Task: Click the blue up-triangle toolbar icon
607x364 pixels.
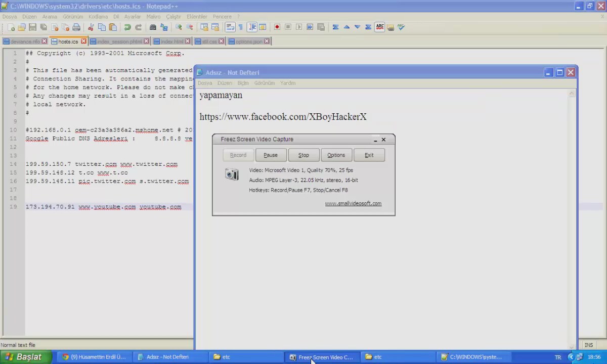Action: [x=346, y=27]
